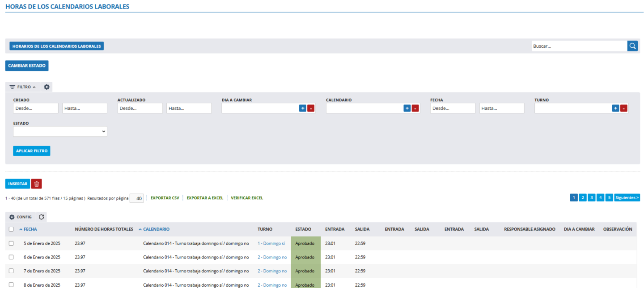
Task: Open Horarios de los Calendarios Laborales tab
Action: 57,46
